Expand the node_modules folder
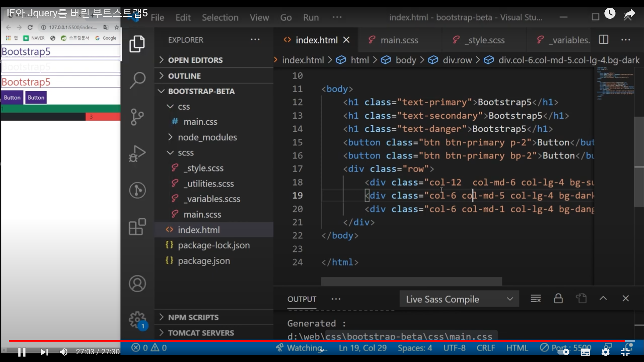 [207, 137]
